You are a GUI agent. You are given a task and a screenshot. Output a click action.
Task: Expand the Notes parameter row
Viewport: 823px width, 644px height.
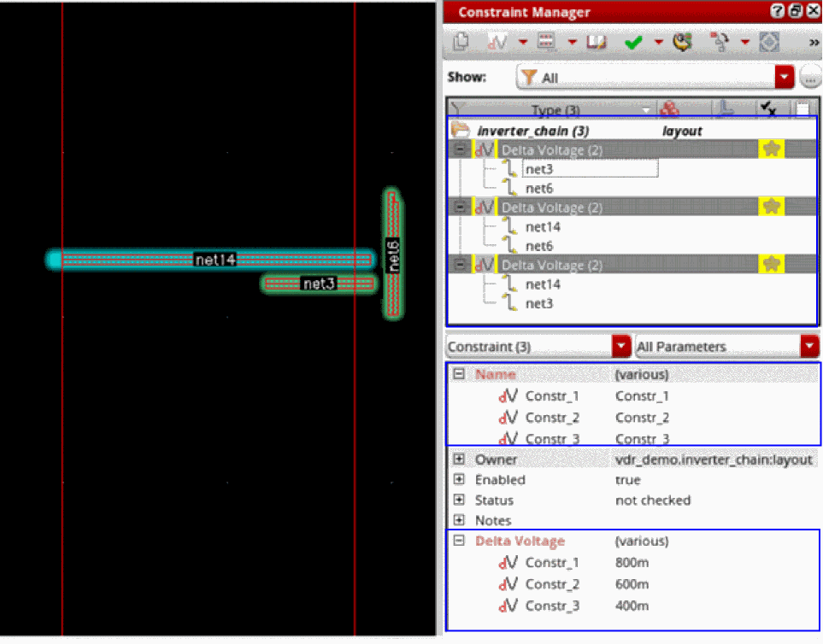(459, 520)
